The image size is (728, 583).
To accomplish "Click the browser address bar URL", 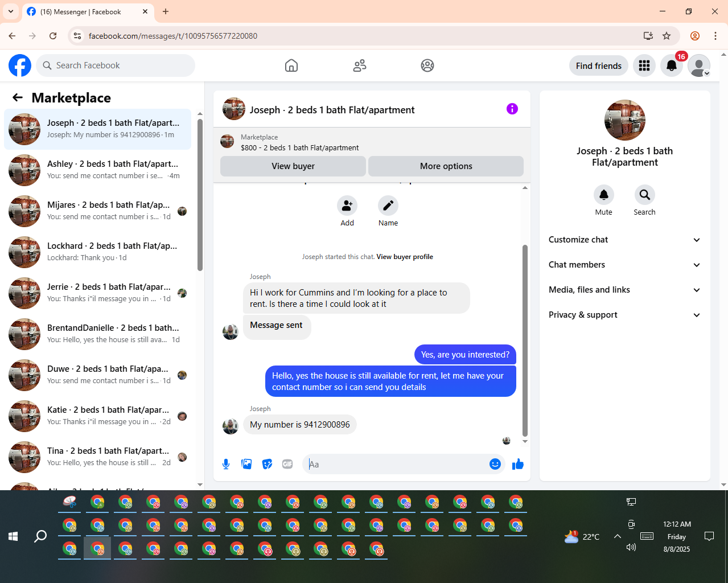I will click(x=173, y=36).
